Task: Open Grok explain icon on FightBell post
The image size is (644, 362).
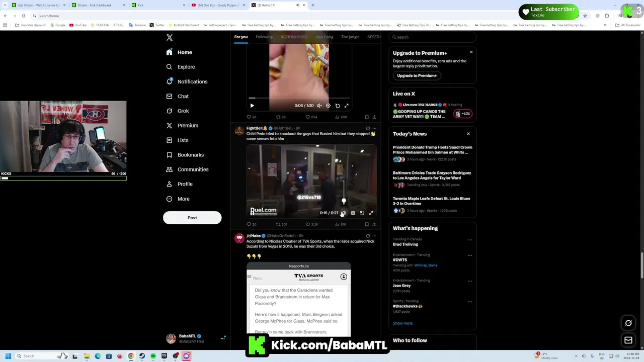Action: [368, 128]
